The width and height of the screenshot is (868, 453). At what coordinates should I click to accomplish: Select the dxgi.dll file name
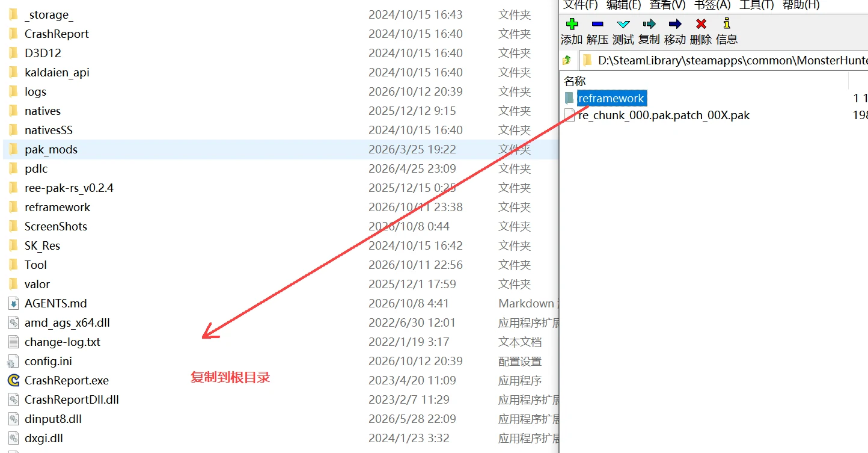click(x=44, y=439)
